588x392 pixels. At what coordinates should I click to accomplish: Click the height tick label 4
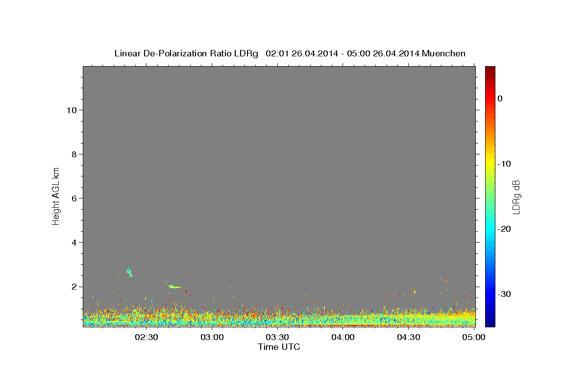click(73, 242)
